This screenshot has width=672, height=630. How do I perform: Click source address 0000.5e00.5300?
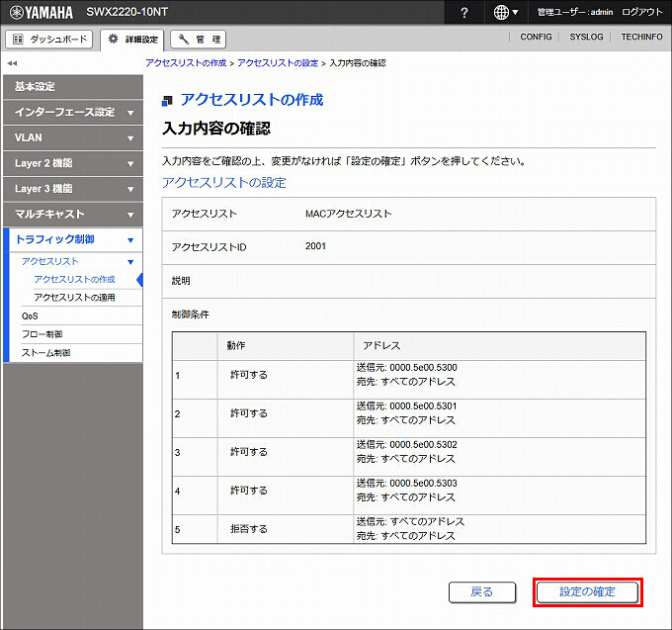tap(423, 368)
